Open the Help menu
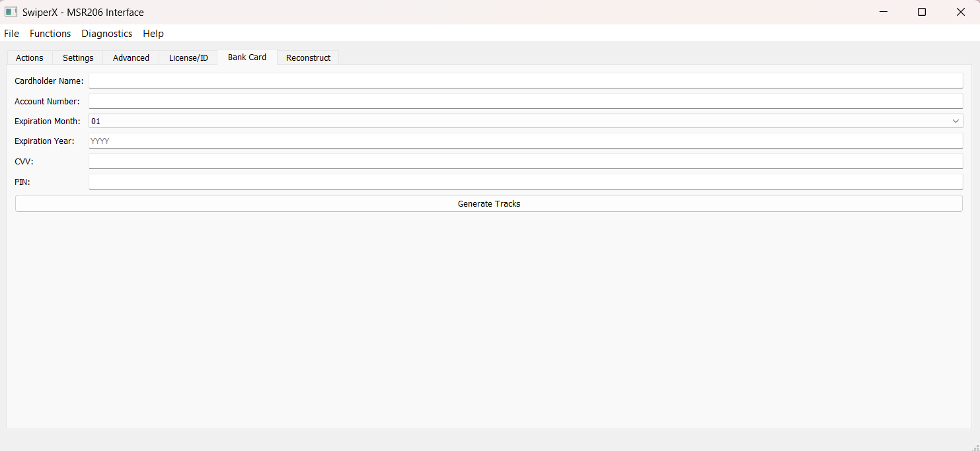 point(153,34)
